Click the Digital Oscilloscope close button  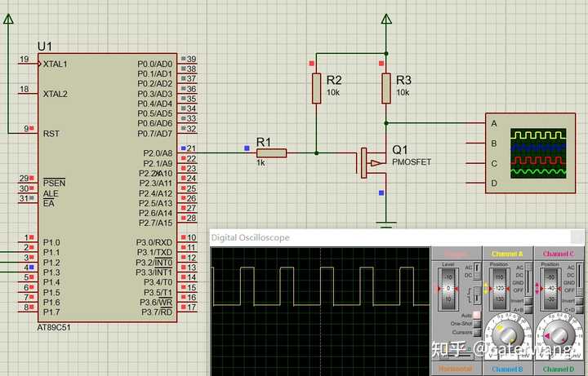pyautogui.click(x=577, y=237)
